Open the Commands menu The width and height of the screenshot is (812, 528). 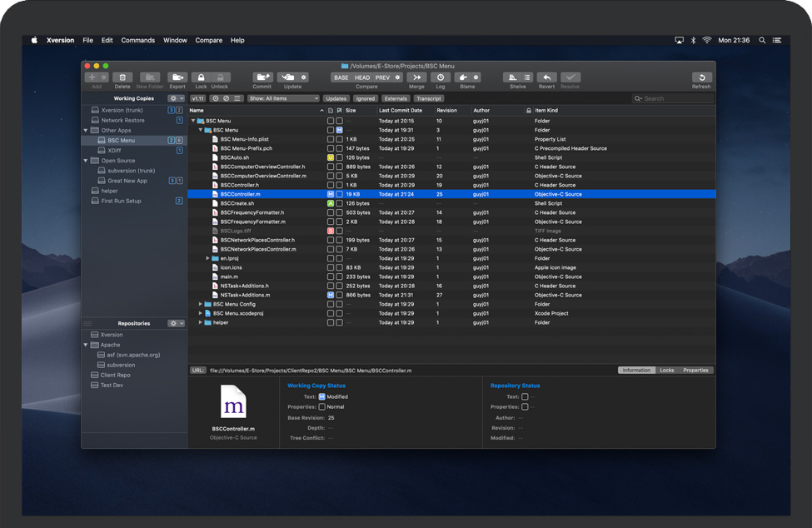tap(137, 40)
